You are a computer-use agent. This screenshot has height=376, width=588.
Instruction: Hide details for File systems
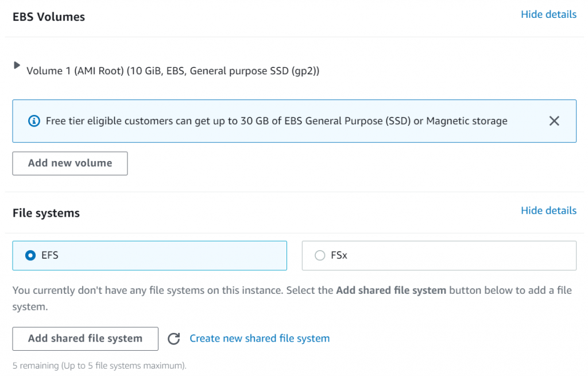click(x=548, y=210)
